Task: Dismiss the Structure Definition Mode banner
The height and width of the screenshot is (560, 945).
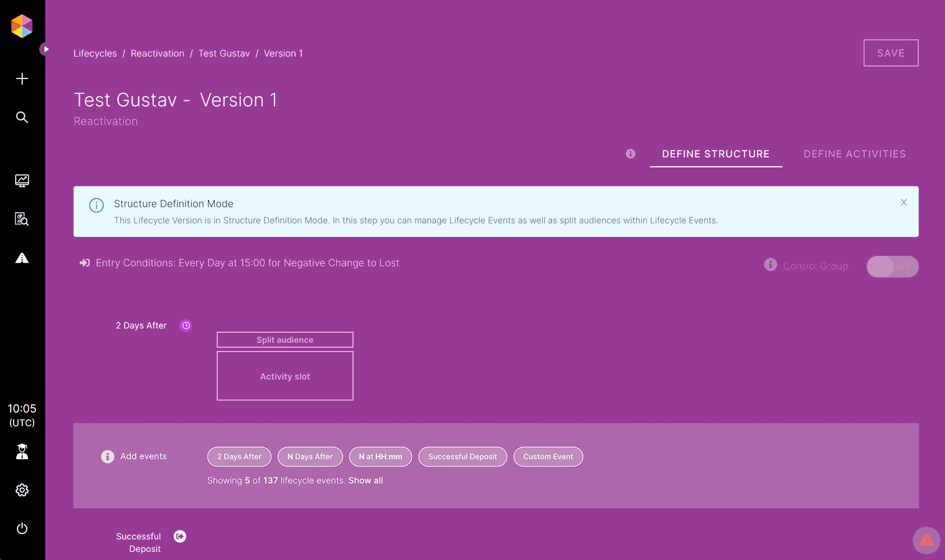Action: click(903, 202)
